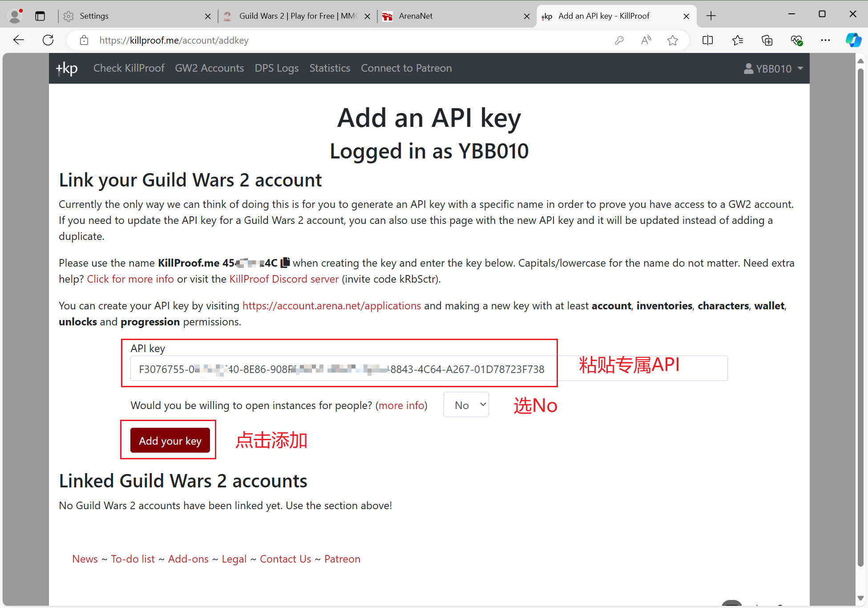Close the Add an API key tab
The width and height of the screenshot is (868, 608).
click(686, 16)
